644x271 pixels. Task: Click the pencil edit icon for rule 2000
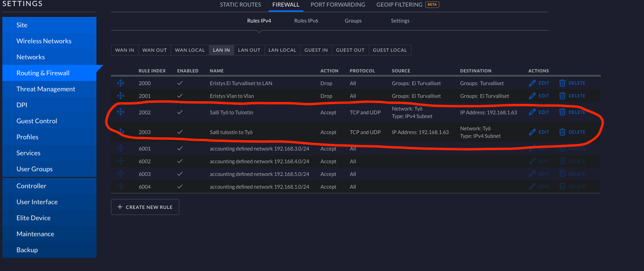click(533, 83)
